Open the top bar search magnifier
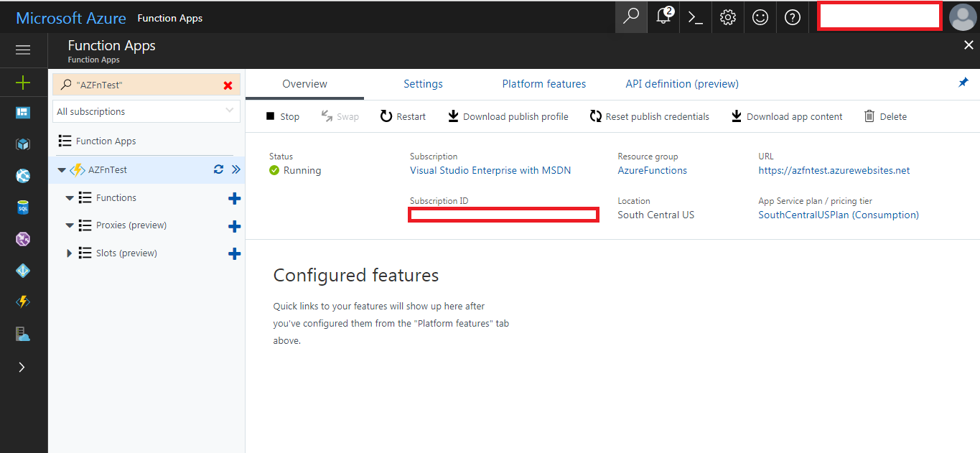 point(631,17)
